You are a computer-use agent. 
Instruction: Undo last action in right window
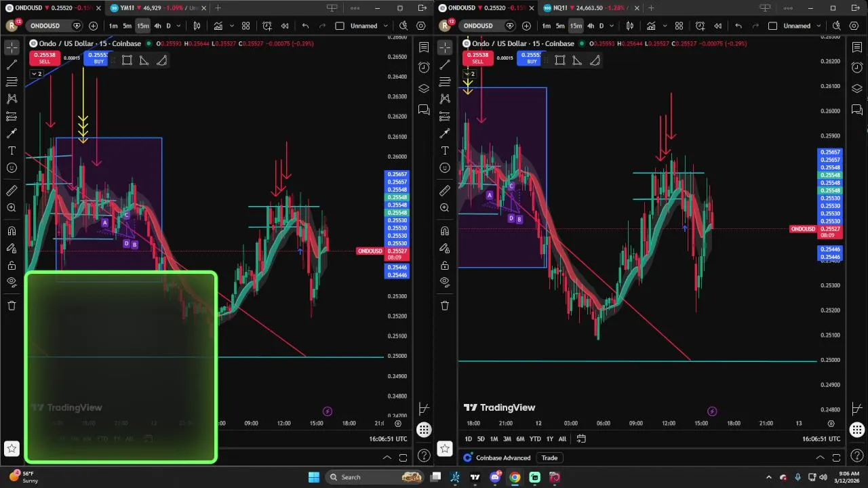[738, 26]
